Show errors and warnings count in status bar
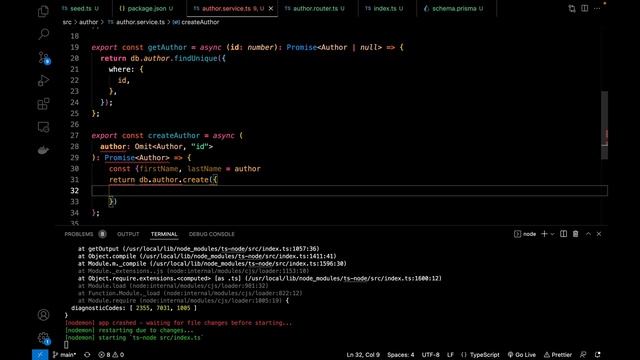Screen dimensions: 640x360 coord(111,355)
